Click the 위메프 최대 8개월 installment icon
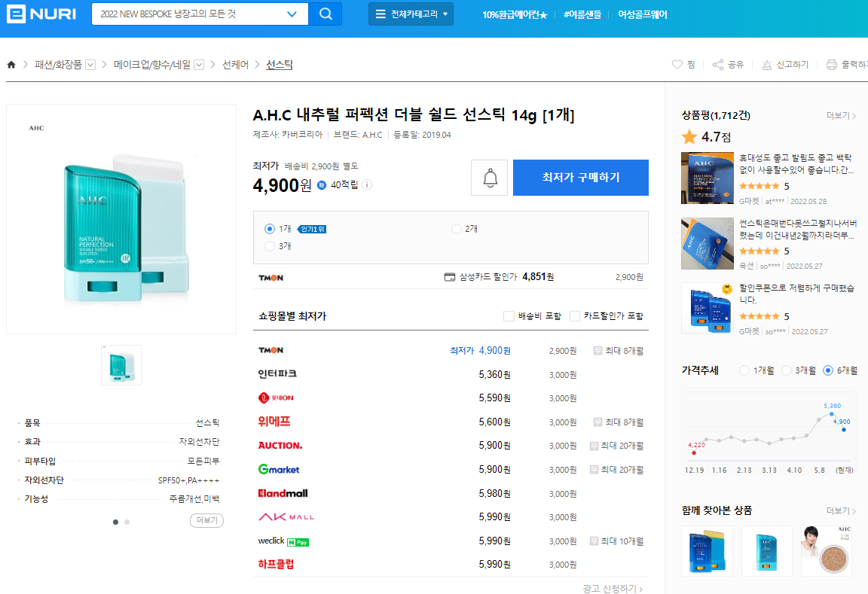Screen dimensions: 868x594 coord(598,422)
